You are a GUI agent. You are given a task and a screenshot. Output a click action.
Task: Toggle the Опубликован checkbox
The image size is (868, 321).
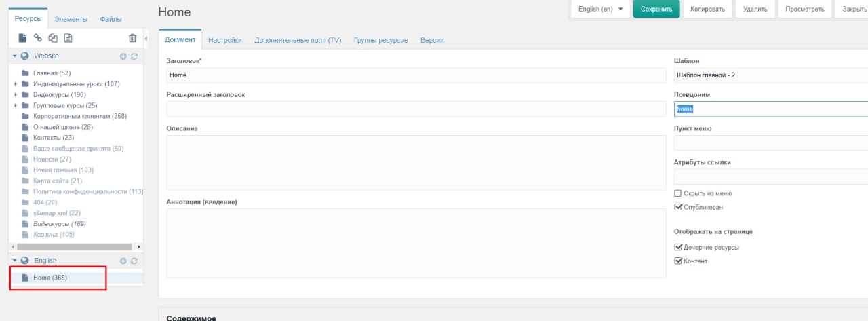678,207
